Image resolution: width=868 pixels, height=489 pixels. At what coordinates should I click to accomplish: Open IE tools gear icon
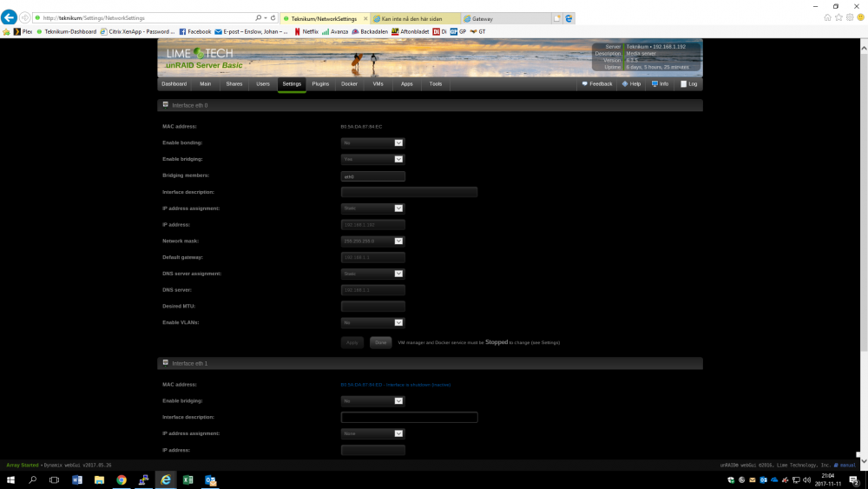[x=850, y=17]
